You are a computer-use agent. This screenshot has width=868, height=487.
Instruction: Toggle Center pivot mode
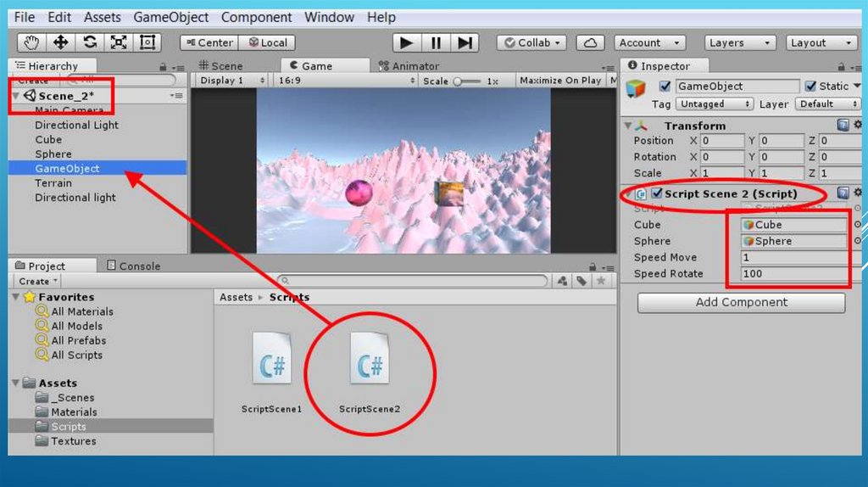coord(209,42)
